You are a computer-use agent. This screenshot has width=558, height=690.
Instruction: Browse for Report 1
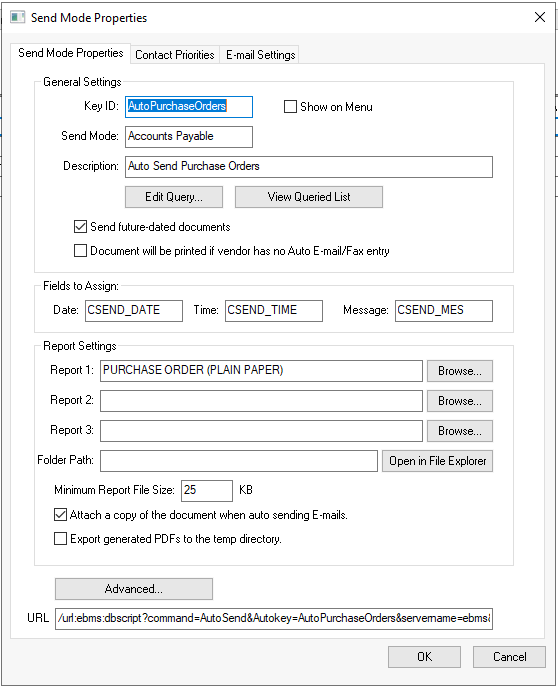pyautogui.click(x=460, y=371)
